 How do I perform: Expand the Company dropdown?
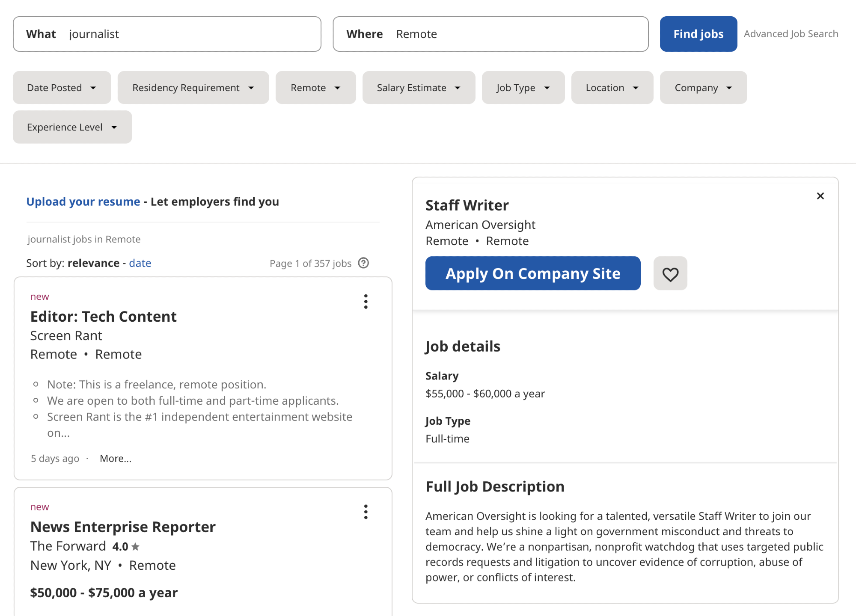pyautogui.click(x=702, y=87)
